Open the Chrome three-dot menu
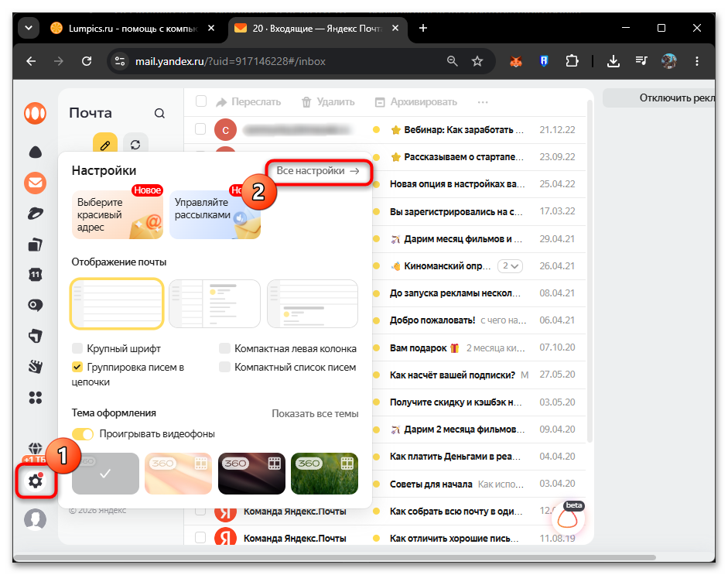 696,61
